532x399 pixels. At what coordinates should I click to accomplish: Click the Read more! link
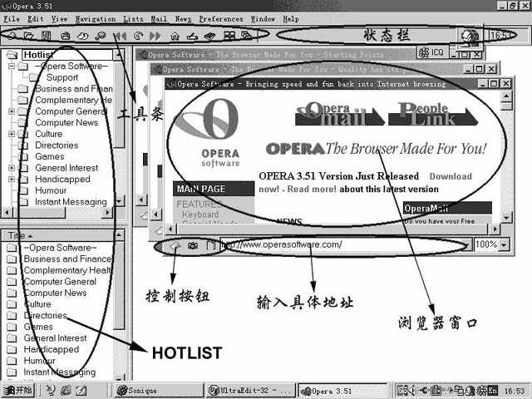pos(312,189)
